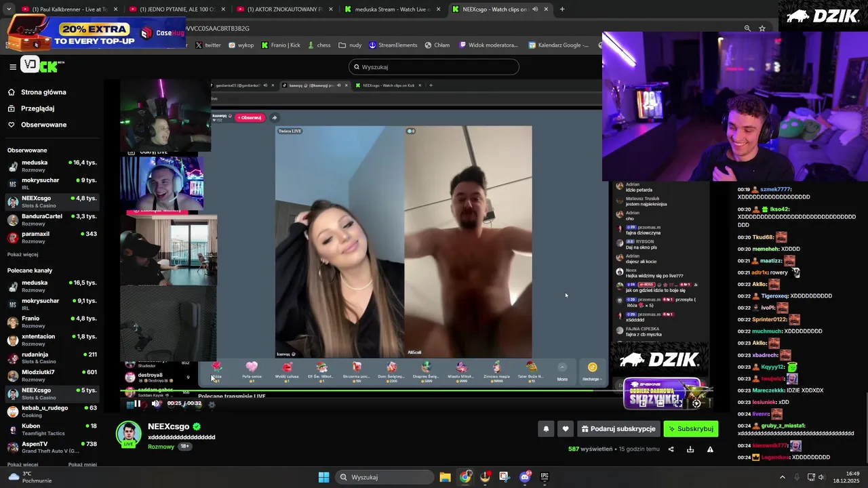The width and height of the screenshot is (868, 488).
Task: Open NEEXcsgo channel avatar
Action: click(128, 434)
